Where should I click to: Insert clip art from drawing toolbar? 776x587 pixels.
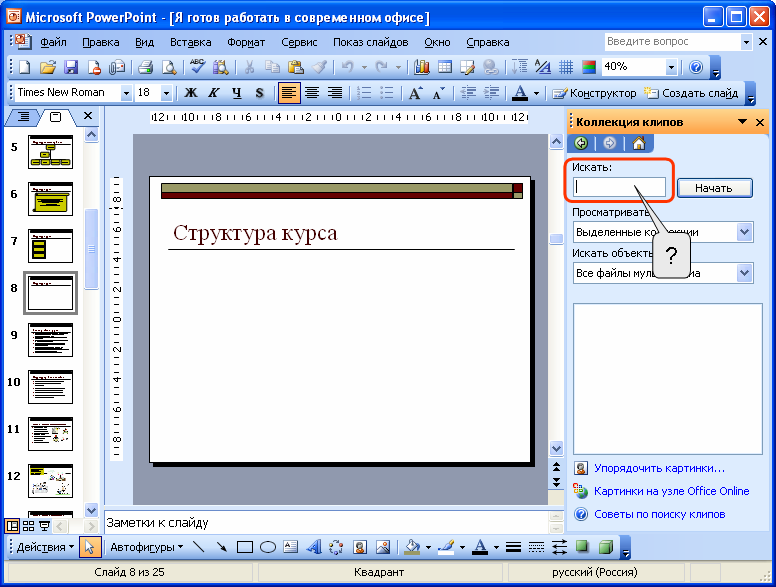360,547
